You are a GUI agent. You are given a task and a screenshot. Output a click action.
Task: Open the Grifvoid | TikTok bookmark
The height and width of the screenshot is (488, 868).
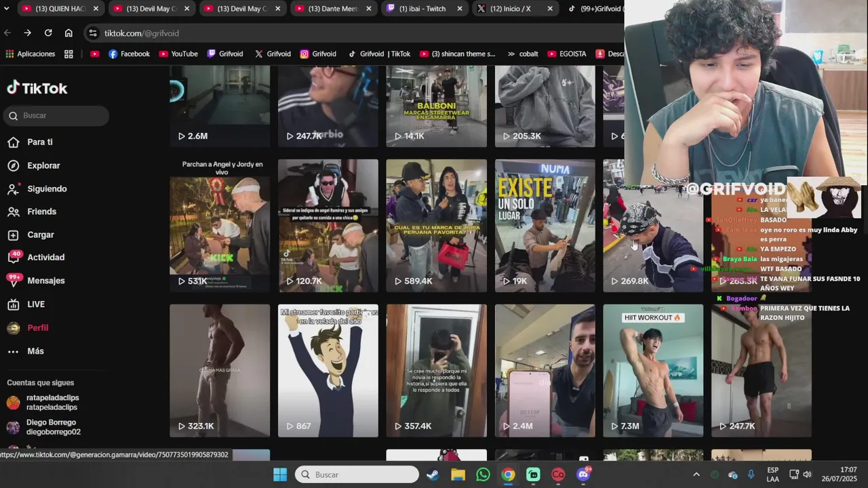379,54
